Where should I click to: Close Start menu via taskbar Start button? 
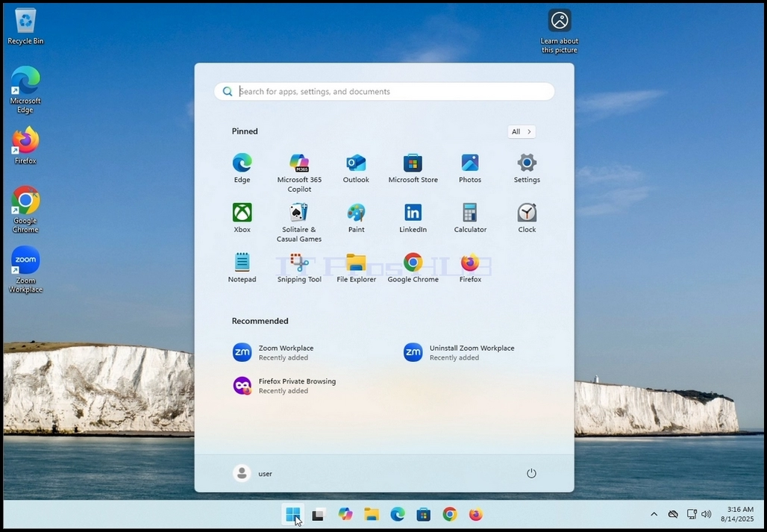pyautogui.click(x=293, y=514)
